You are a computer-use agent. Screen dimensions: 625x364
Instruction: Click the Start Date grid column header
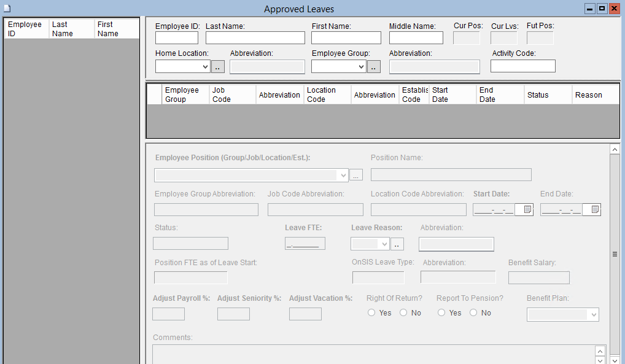[452, 95]
